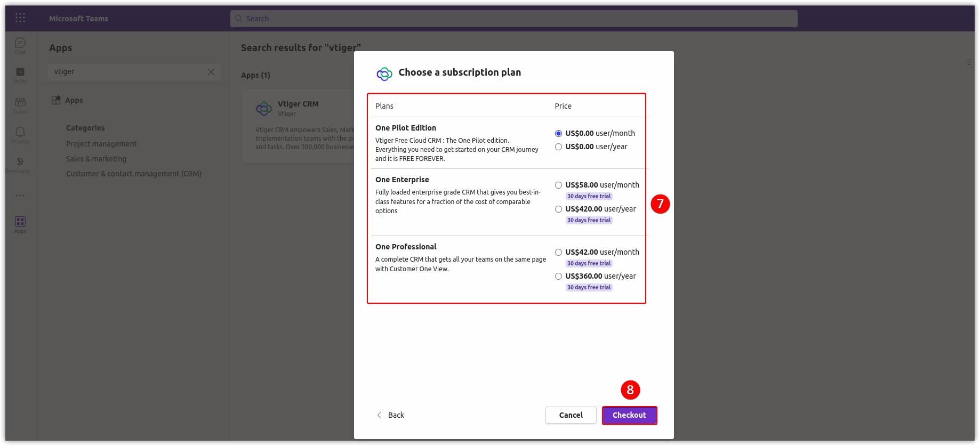Open Apps store icon in sidebar
Image resolution: width=980 pixels, height=446 pixels.
(x=20, y=224)
